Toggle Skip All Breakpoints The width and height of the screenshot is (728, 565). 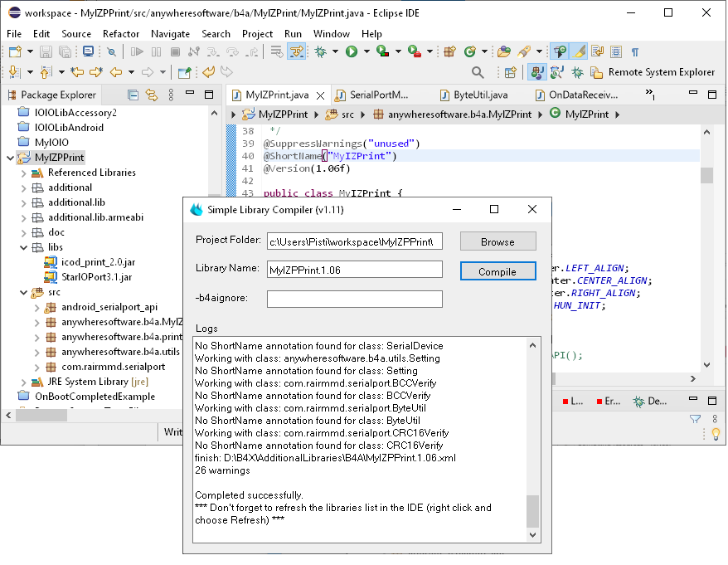point(111,51)
